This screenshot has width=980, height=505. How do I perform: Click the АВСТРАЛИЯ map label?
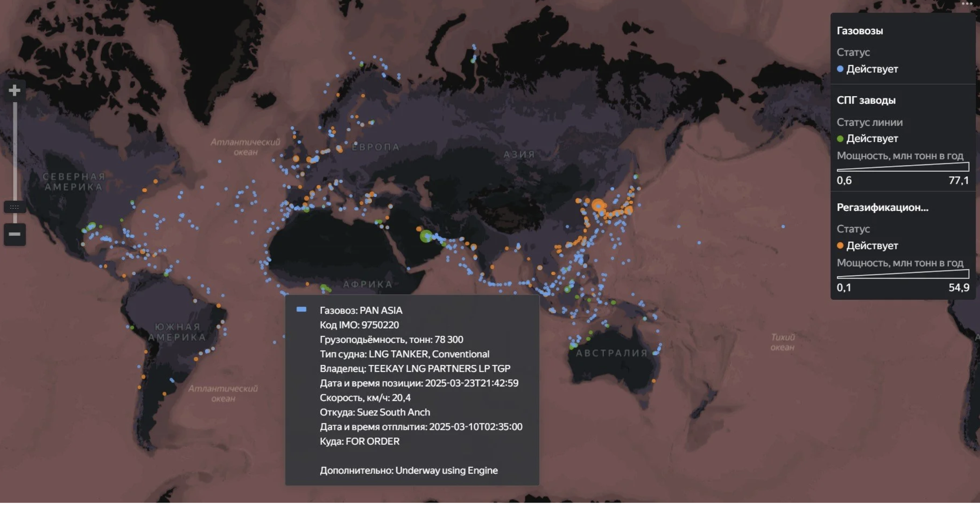point(612,354)
